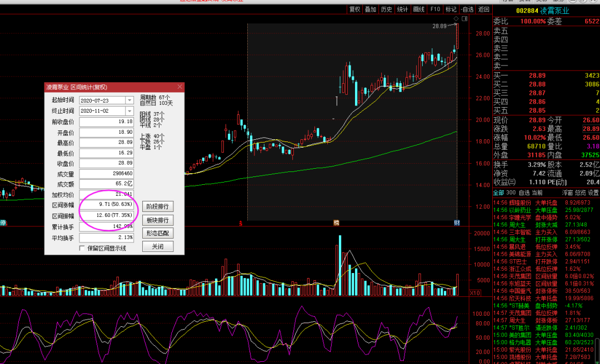Viewport: 600px width, 364px height.
Task: Click the stock code 002884
Action: 527,11
